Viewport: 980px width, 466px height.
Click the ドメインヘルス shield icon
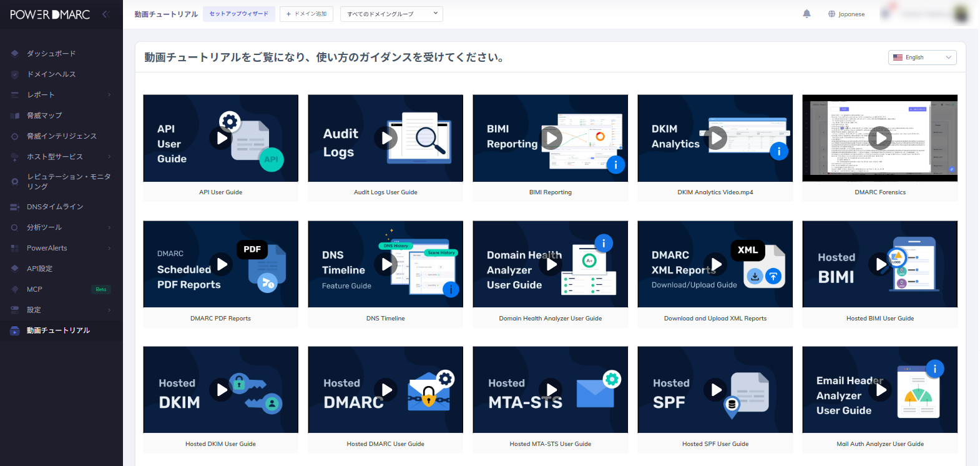point(15,74)
